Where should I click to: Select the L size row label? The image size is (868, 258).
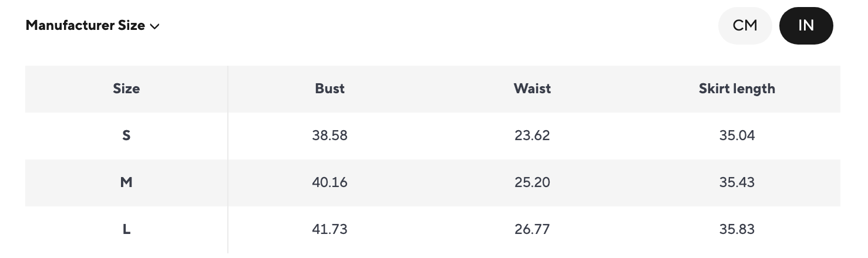coord(126,229)
